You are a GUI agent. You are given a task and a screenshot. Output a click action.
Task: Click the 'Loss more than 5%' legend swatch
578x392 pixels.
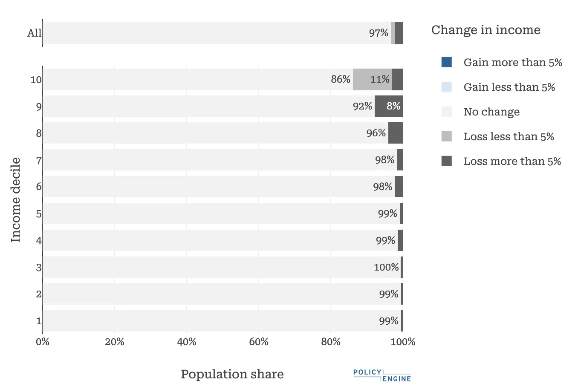coord(446,161)
